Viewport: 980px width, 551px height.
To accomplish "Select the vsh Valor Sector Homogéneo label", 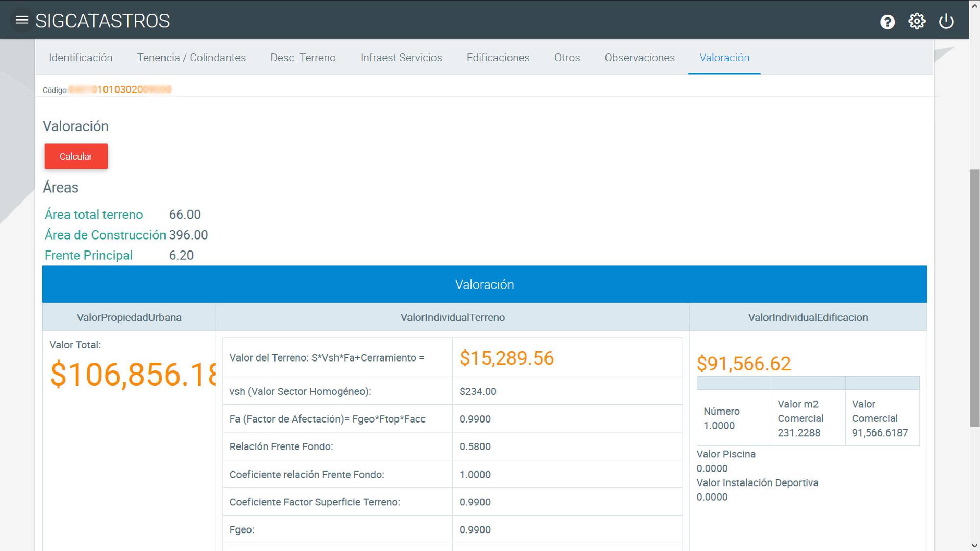I will (300, 391).
